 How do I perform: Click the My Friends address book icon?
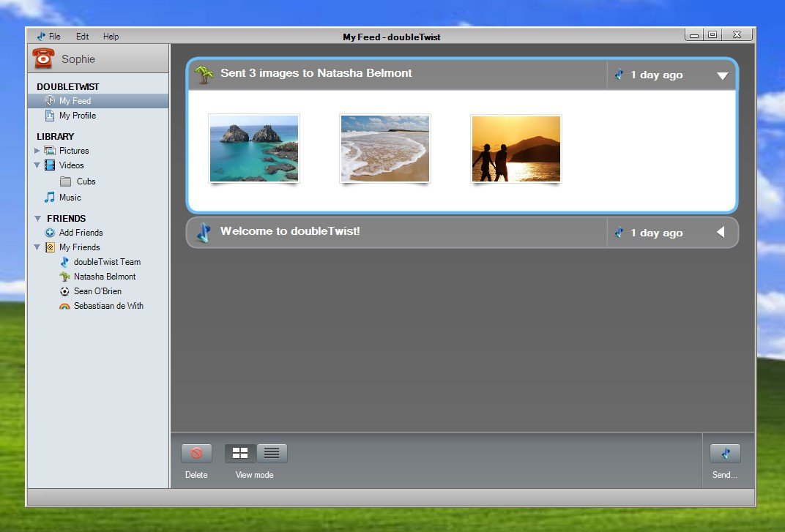coord(50,247)
